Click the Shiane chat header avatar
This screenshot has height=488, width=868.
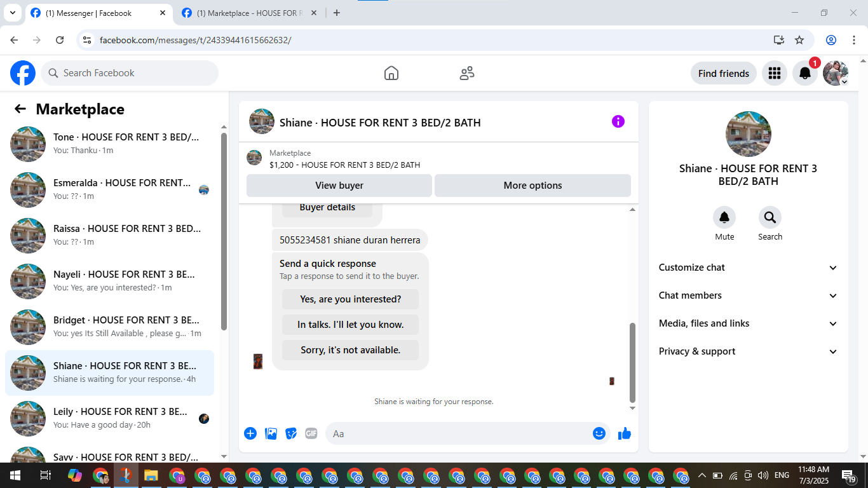tap(262, 121)
